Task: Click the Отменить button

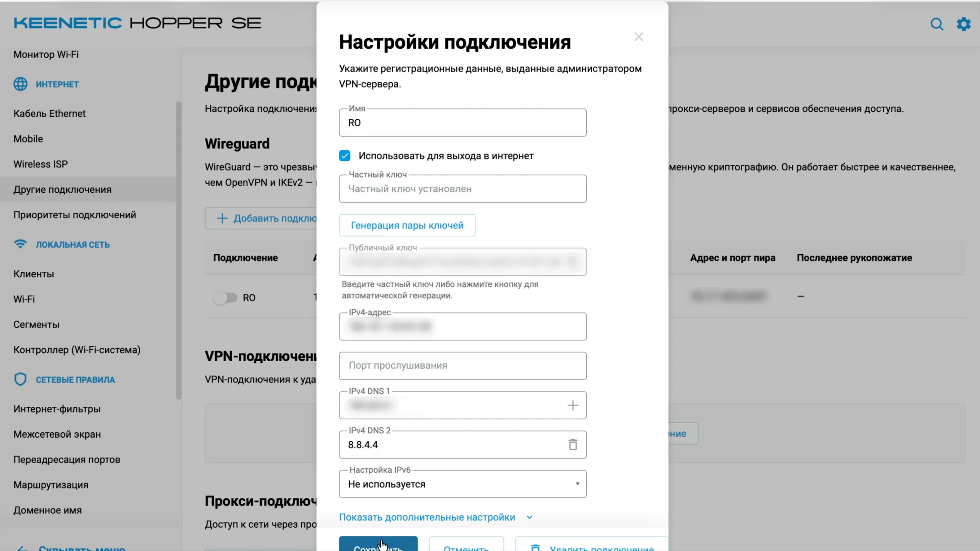Action: pyautogui.click(x=466, y=544)
